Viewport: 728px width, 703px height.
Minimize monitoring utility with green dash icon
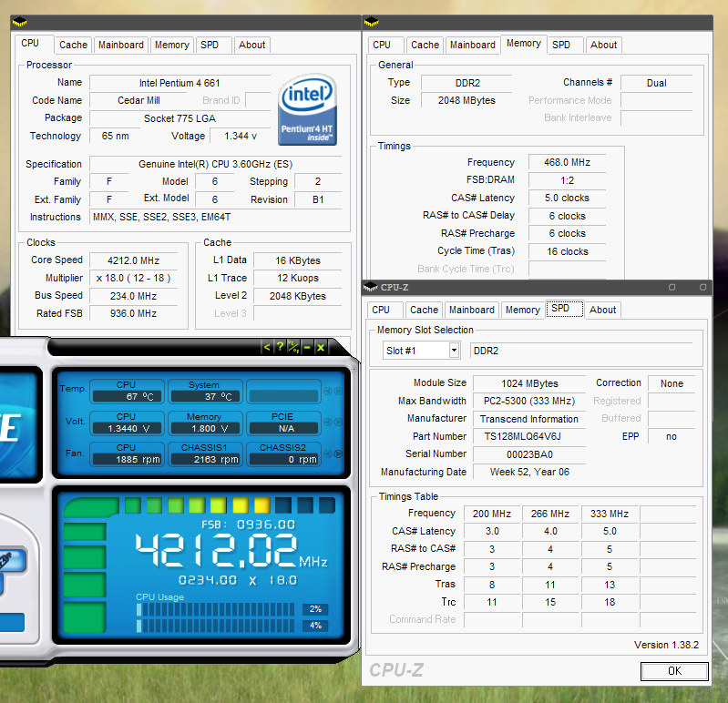click(x=307, y=347)
